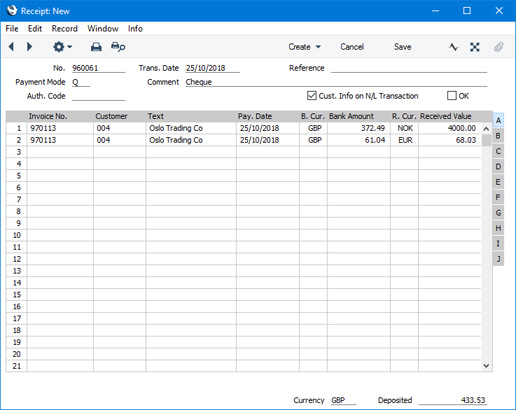Screen dimensions: 516x410
Task: Open the gear operations menu
Action: 62,47
